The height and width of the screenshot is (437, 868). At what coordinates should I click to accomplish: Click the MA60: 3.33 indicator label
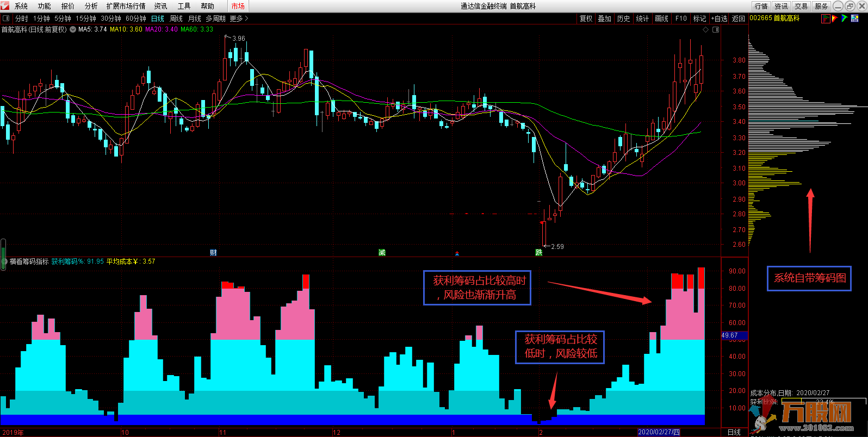pos(197,29)
